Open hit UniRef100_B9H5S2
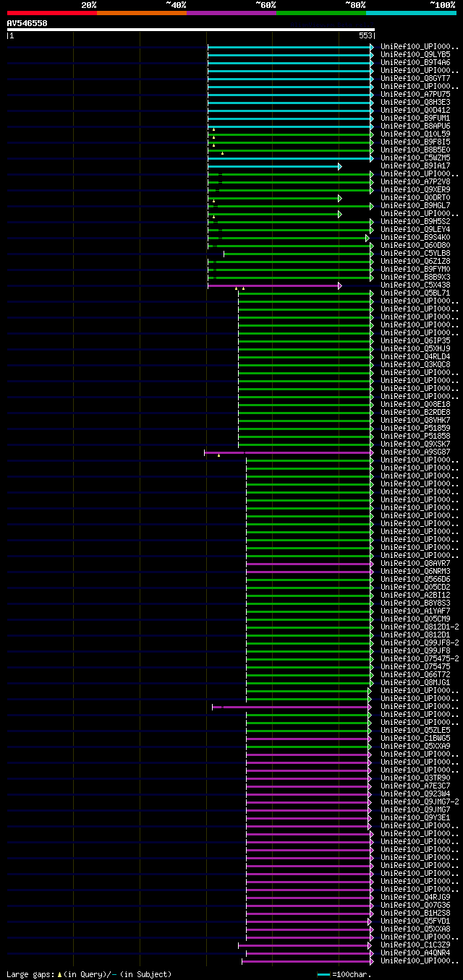This screenshot has width=463, height=980. (x=416, y=221)
